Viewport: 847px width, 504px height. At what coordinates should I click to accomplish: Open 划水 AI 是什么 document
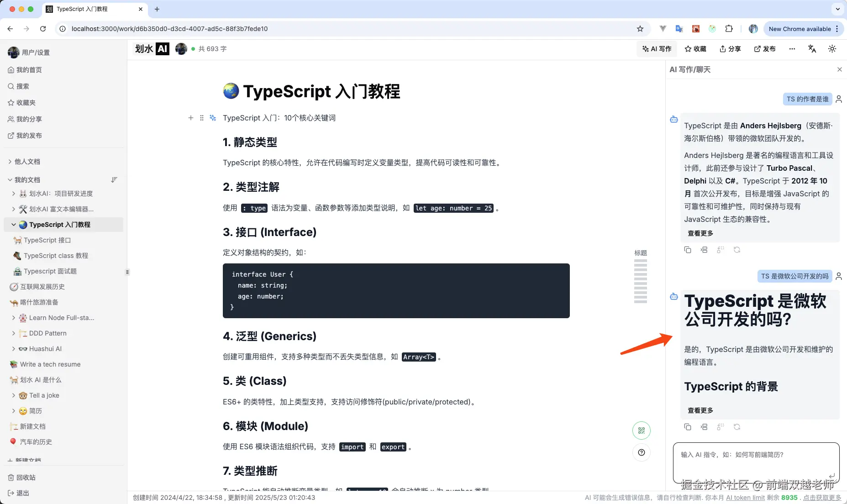tap(40, 380)
